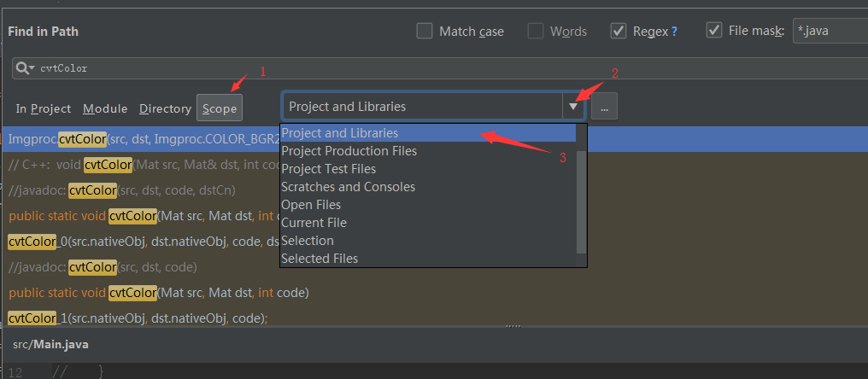Select result 'cvtColor_1(src.nativeObj, dst.nativeObj, code);'
868x379 pixels.
[138, 318]
